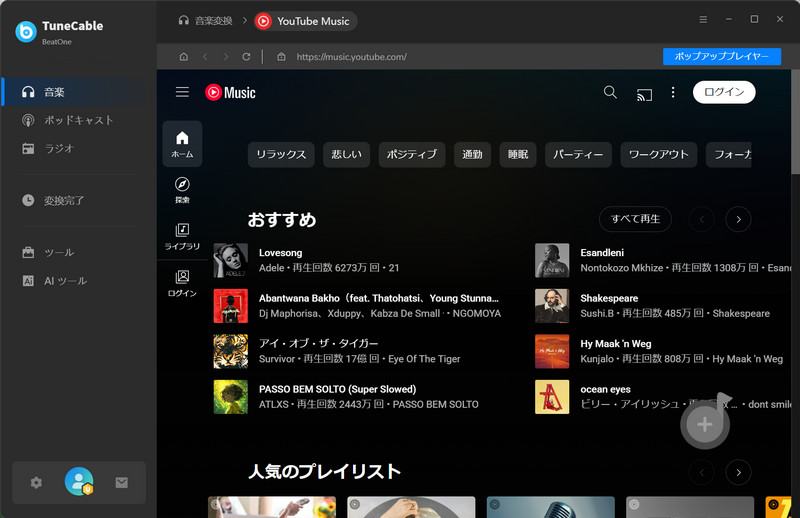Click the tiger album art thumbnail

(231, 351)
